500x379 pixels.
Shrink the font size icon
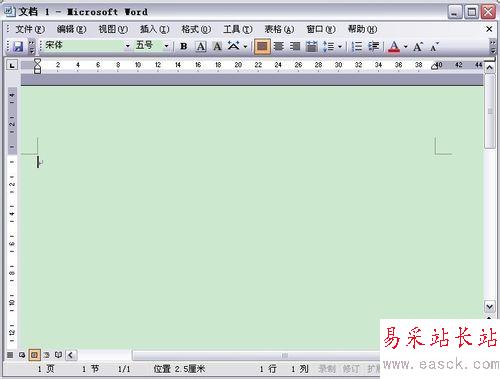pyautogui.click(x=434, y=47)
